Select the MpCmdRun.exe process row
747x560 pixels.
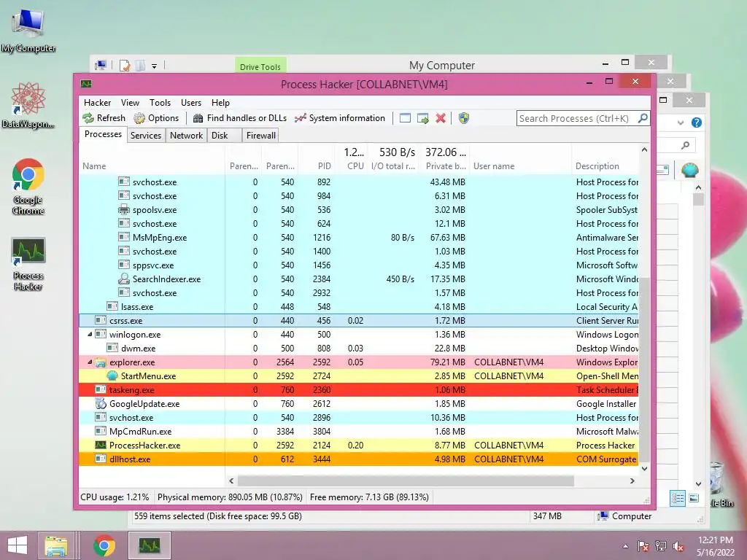click(359, 432)
